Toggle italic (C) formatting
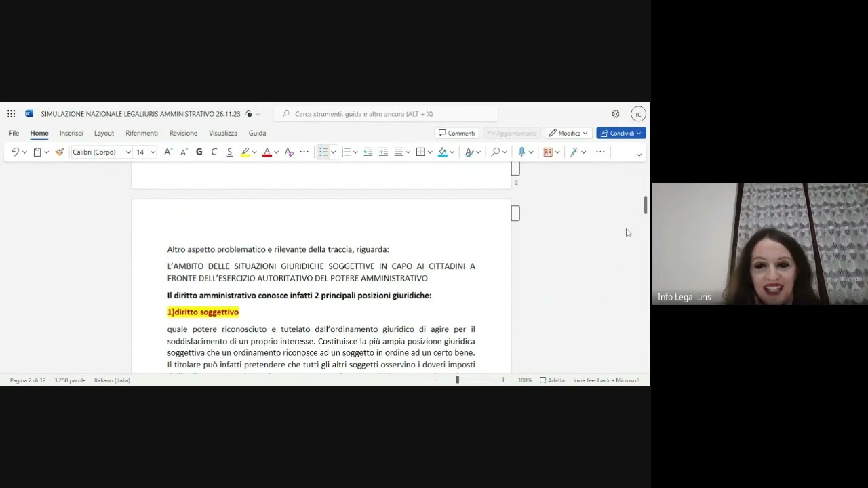Screen dimensions: 868x488 [x=214, y=152]
